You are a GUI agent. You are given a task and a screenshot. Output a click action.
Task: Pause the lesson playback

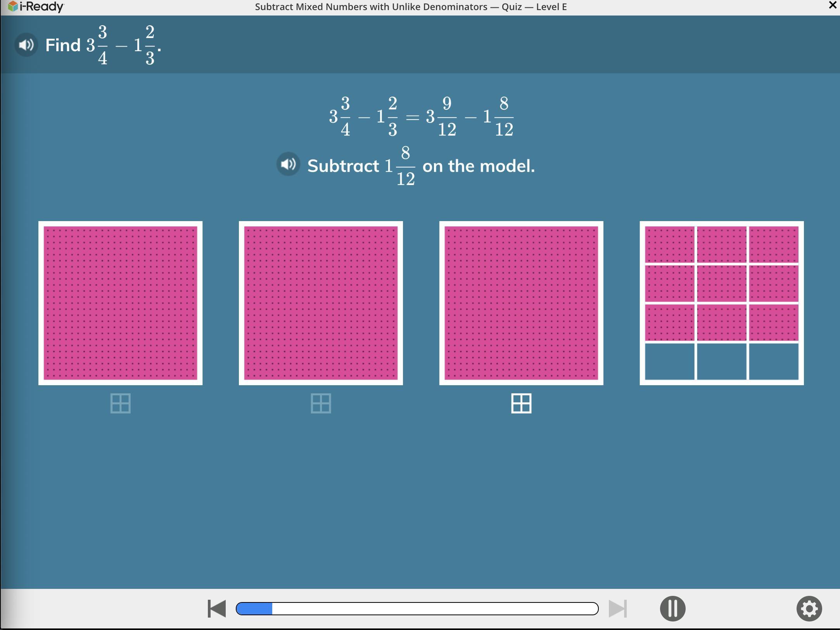coord(672,608)
